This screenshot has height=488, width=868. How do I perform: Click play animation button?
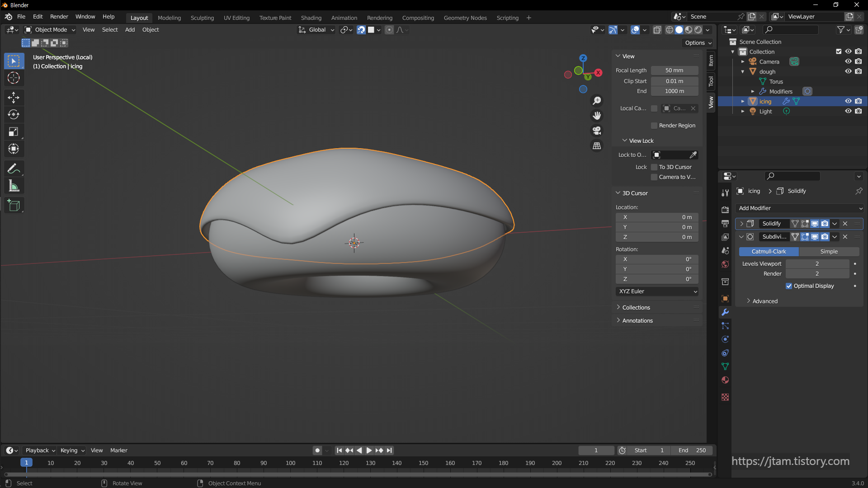point(369,450)
